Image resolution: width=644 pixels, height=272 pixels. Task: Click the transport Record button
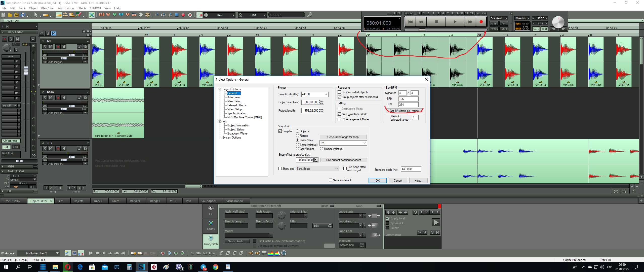pos(481,22)
